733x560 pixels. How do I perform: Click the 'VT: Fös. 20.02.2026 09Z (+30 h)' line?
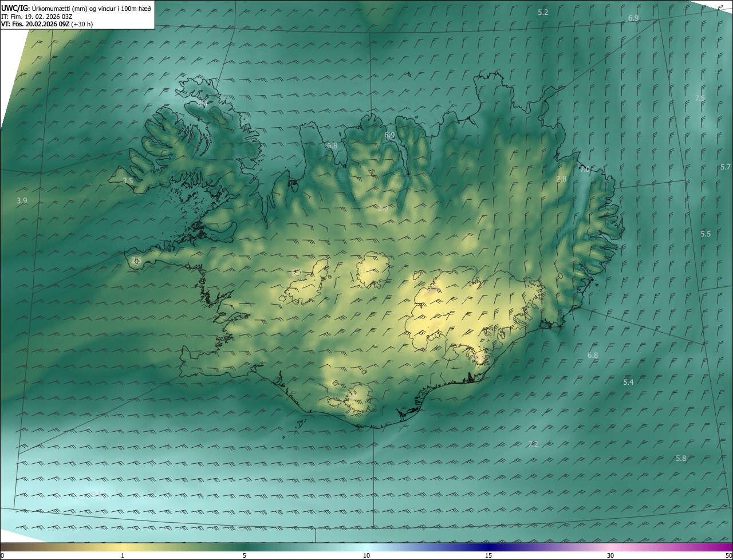pyautogui.click(x=47, y=24)
